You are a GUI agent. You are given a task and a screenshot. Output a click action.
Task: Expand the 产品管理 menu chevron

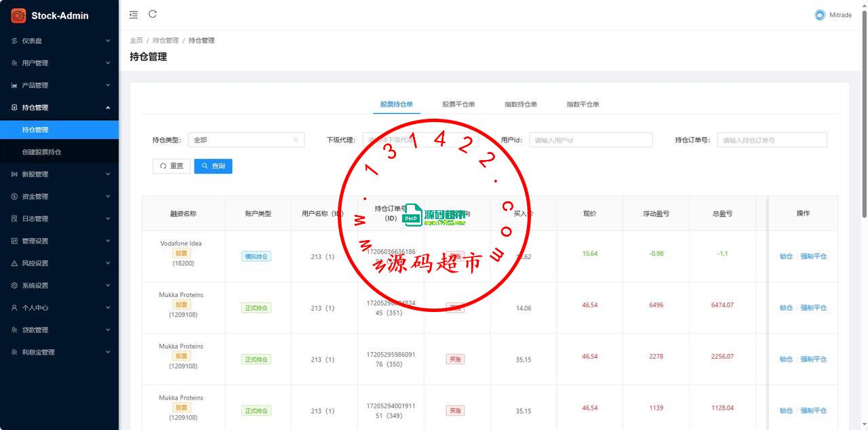108,85
